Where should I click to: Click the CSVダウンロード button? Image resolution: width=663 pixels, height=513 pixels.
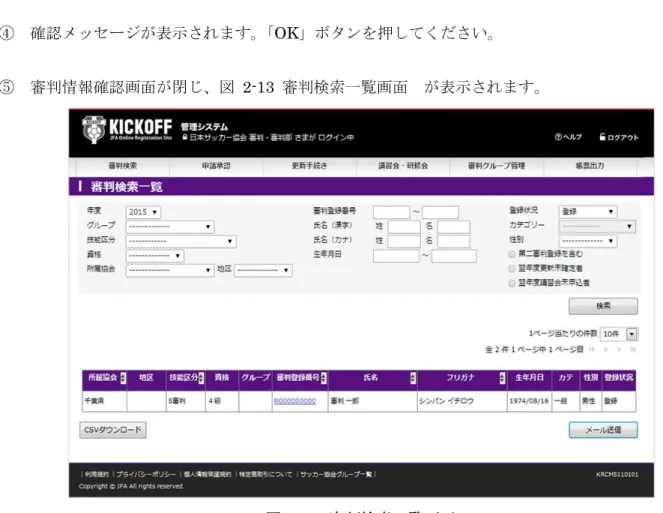tap(113, 430)
